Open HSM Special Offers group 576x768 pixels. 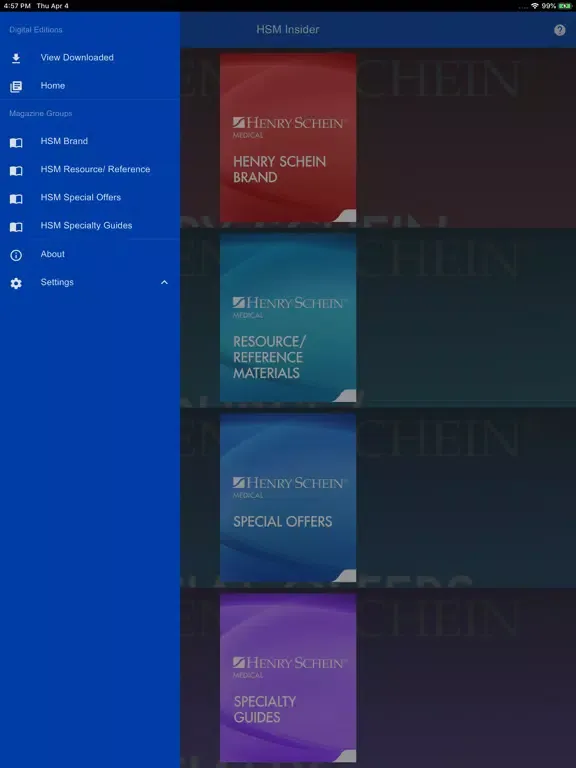(x=90, y=197)
